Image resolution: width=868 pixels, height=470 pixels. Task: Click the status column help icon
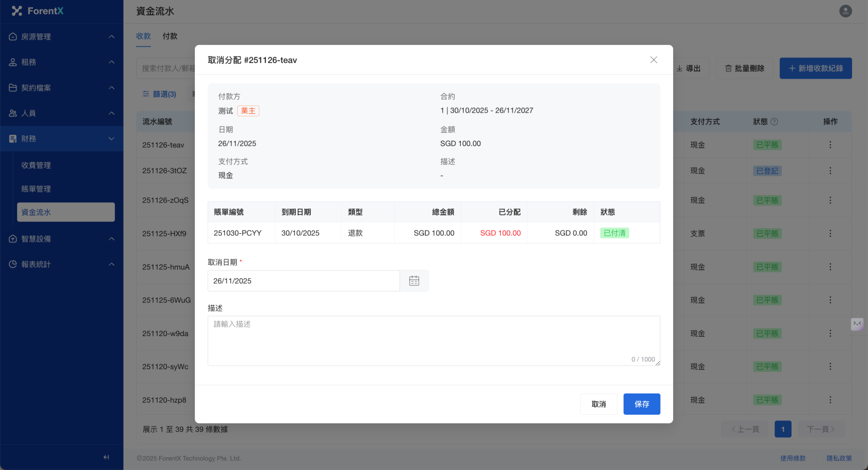click(774, 122)
